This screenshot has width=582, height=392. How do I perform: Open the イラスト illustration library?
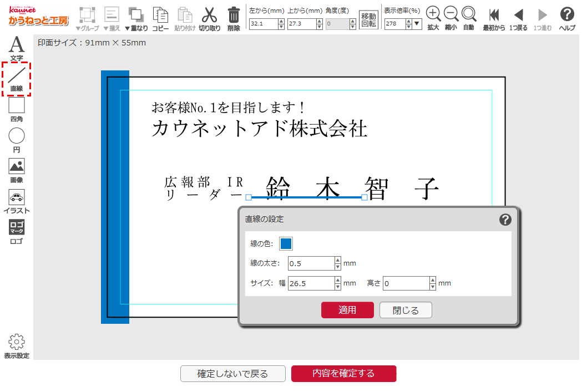16,202
